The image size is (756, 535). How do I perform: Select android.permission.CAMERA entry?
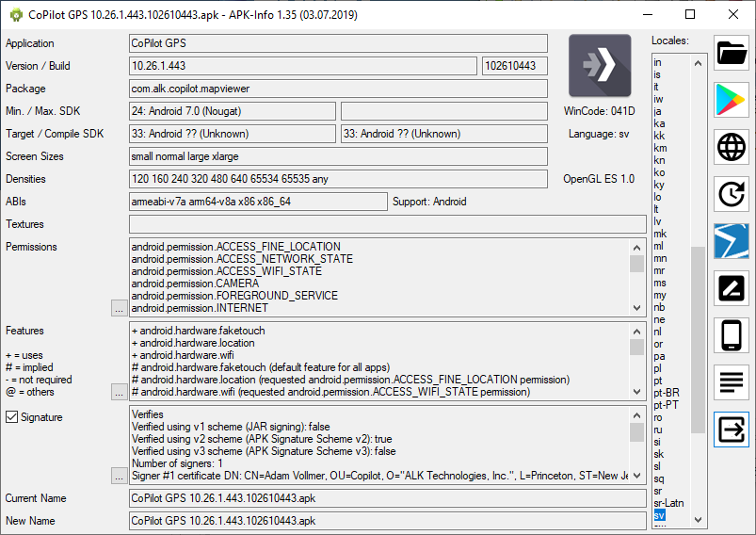(195, 284)
